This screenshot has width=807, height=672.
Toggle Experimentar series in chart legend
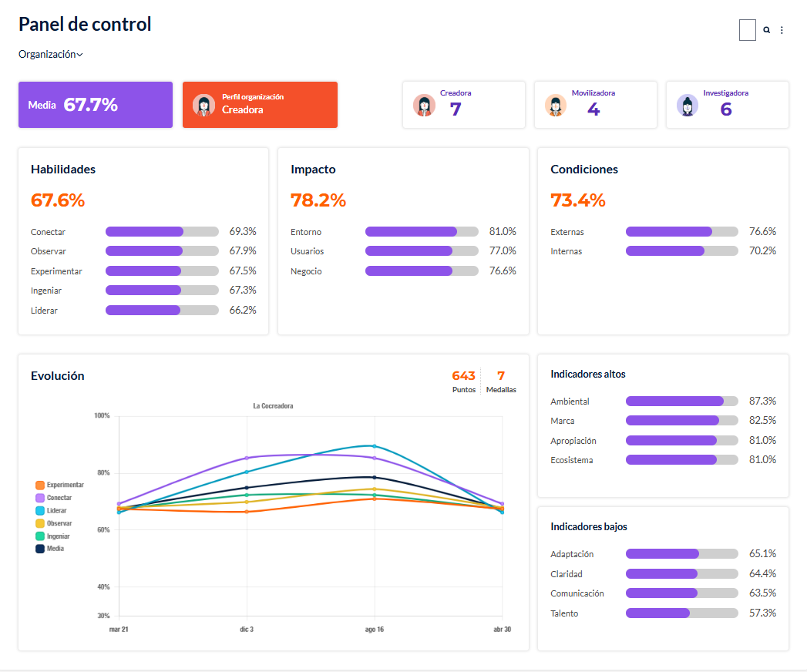click(x=59, y=485)
